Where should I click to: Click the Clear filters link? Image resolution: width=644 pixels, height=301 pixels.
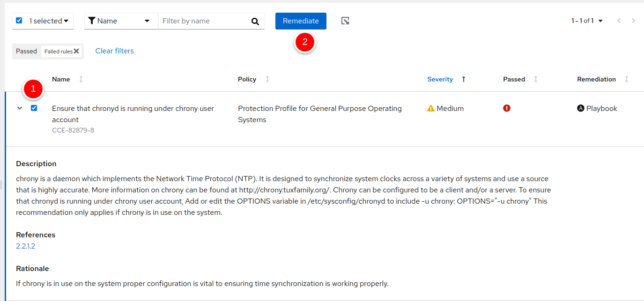[114, 51]
